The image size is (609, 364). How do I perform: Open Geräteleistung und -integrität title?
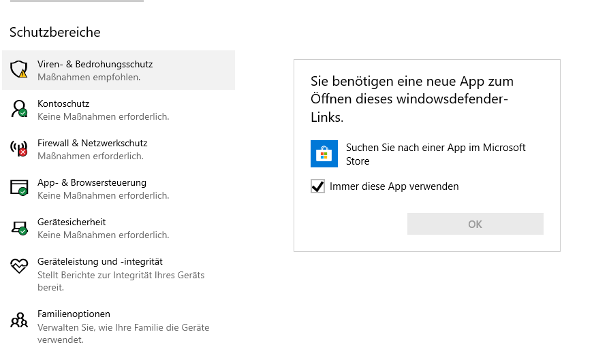click(100, 261)
